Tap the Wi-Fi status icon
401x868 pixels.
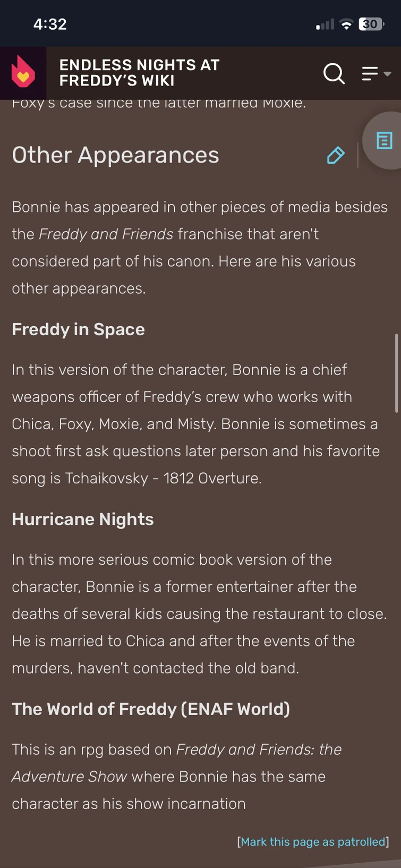(x=345, y=24)
